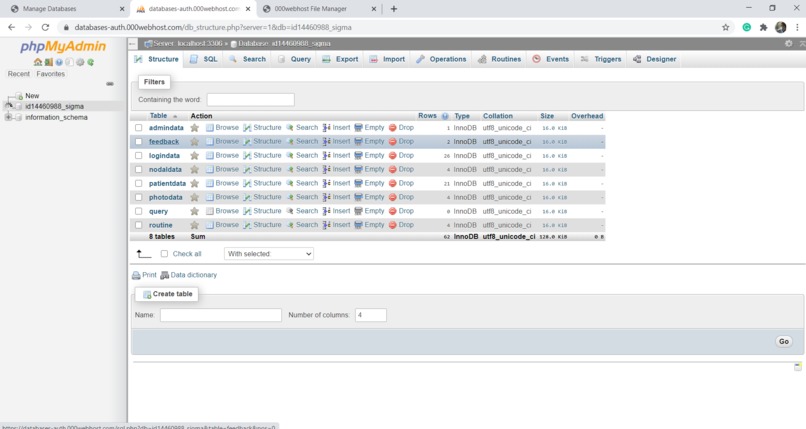Click the new table Name field
806x429 pixels.
pyautogui.click(x=221, y=315)
